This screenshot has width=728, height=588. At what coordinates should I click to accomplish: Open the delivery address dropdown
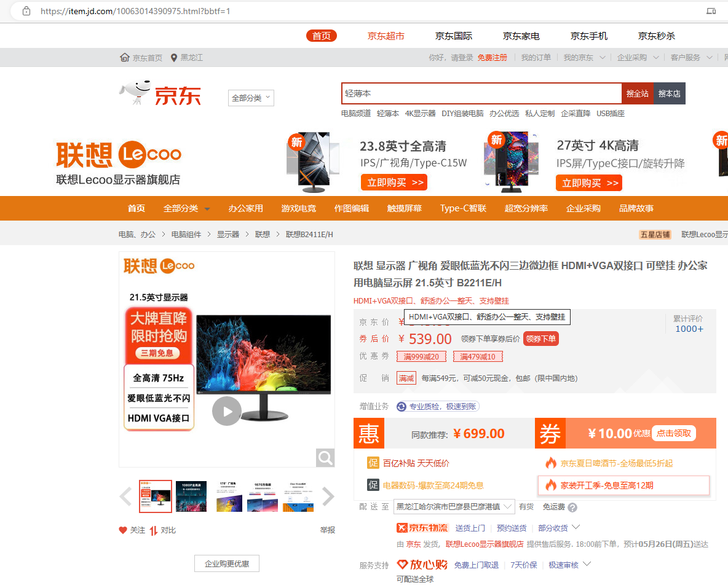pyautogui.click(x=454, y=507)
